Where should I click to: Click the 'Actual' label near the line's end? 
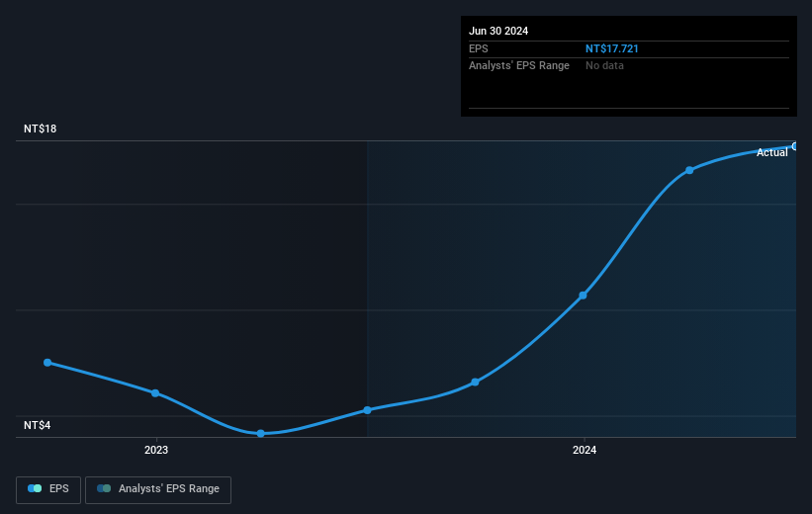(771, 152)
